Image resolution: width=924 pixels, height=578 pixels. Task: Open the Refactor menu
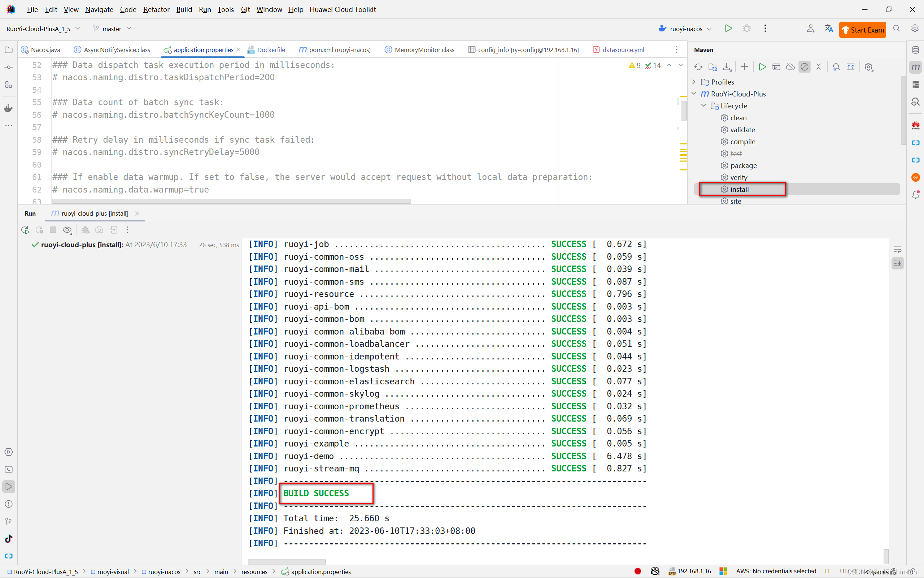[x=156, y=9]
